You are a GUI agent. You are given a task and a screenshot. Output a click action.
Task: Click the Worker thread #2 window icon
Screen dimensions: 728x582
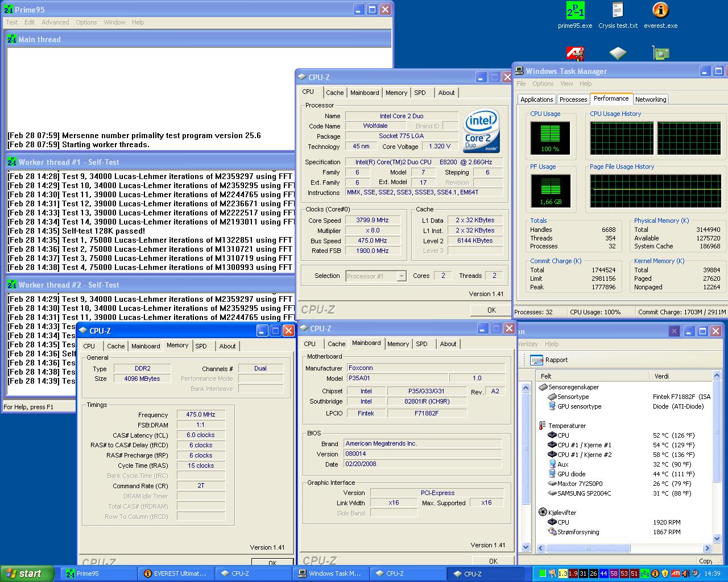point(12,285)
